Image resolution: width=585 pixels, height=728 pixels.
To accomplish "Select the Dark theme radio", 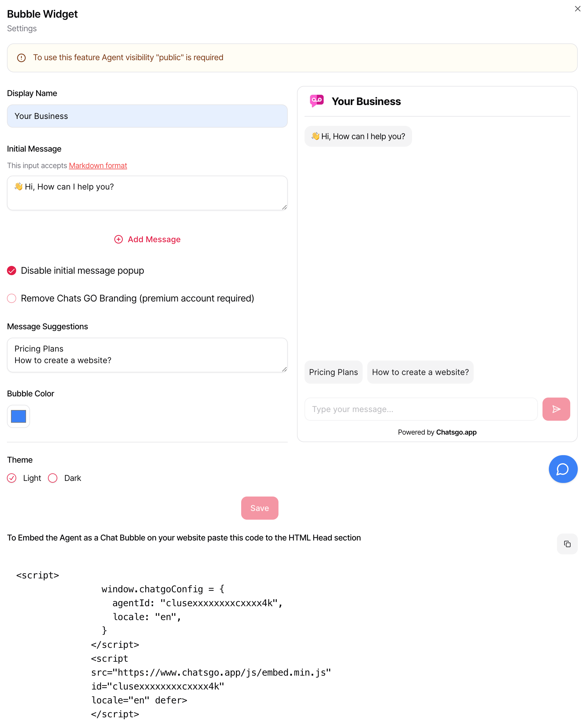I will pos(53,478).
